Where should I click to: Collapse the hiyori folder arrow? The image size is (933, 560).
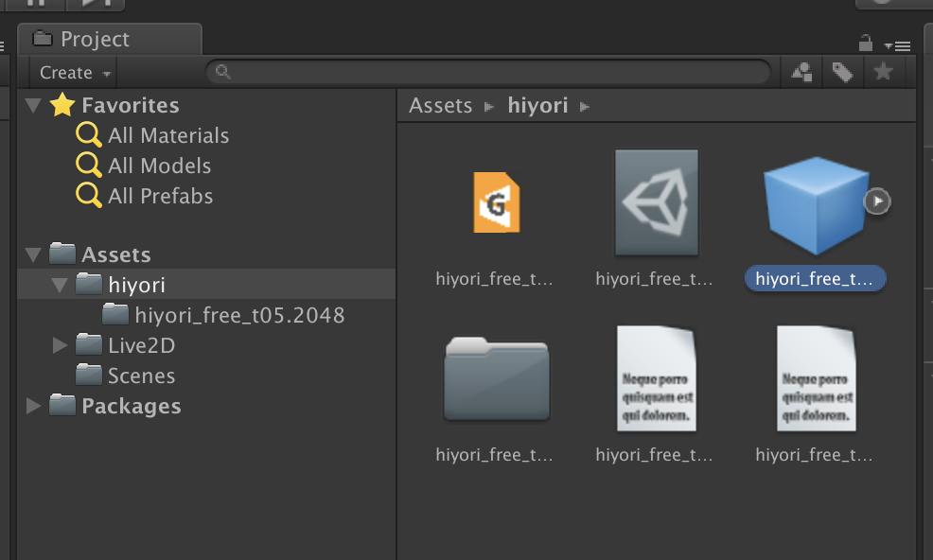point(61,285)
